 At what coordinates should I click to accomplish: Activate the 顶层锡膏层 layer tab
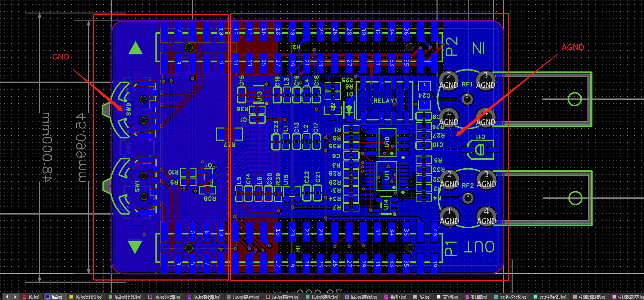[243, 297]
